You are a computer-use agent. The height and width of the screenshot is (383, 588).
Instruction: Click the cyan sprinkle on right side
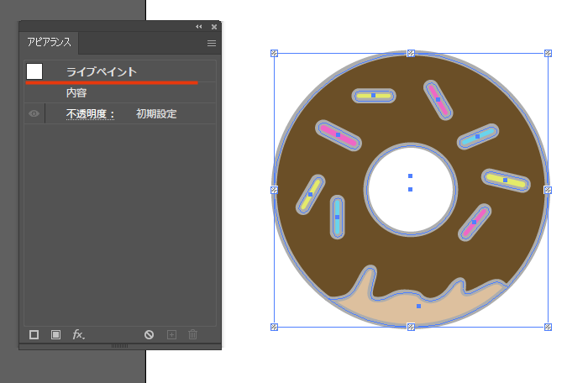point(478,137)
